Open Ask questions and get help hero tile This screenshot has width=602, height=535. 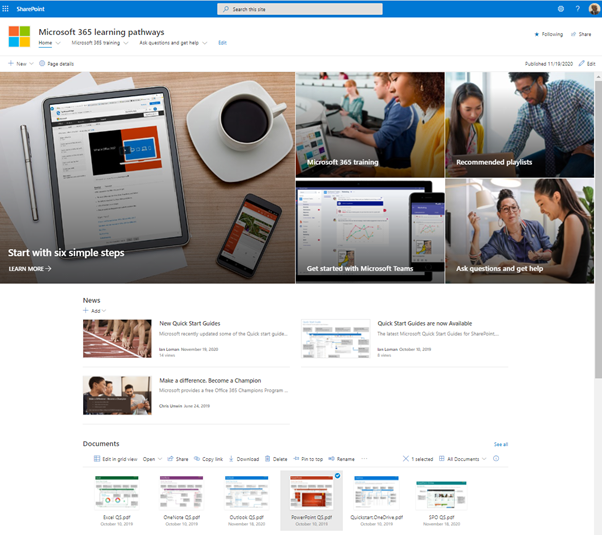(x=519, y=231)
